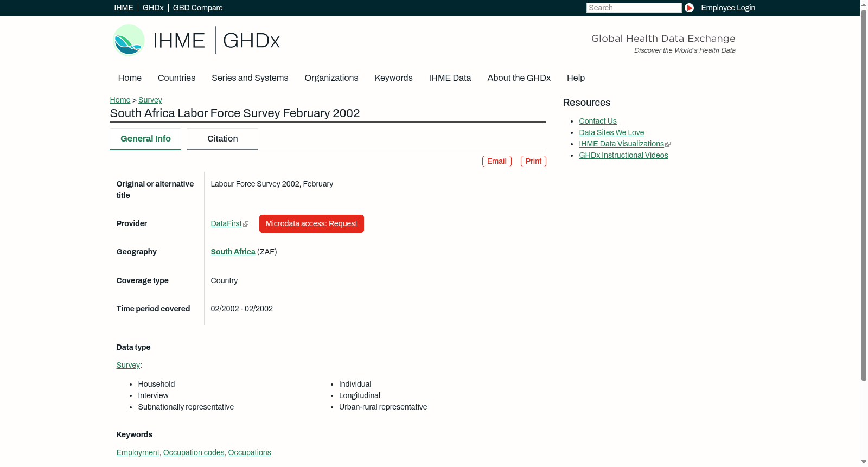Viewport: 868px width, 467px height.
Task: Click scrollbar up arrow at top
Action: (864, 4)
